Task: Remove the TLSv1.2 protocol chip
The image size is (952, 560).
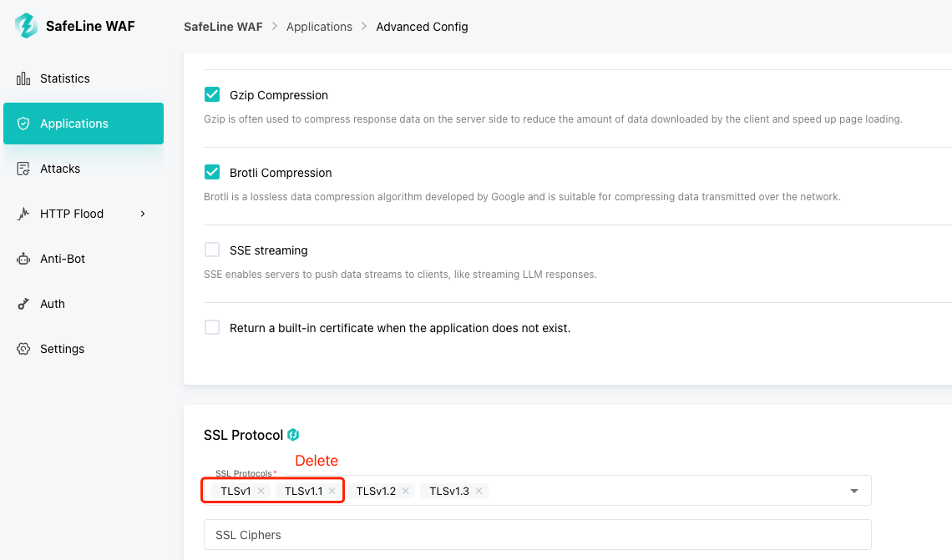Action: pyautogui.click(x=406, y=491)
